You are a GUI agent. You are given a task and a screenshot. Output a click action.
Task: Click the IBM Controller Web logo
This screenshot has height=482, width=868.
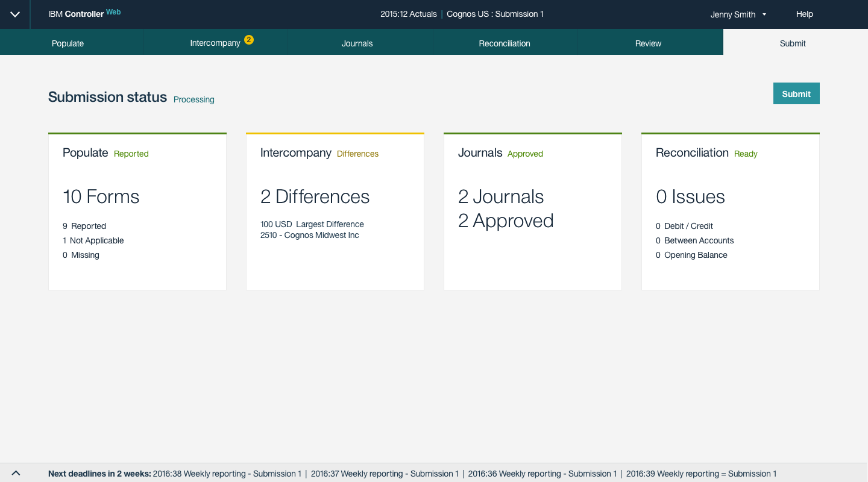pyautogui.click(x=84, y=13)
